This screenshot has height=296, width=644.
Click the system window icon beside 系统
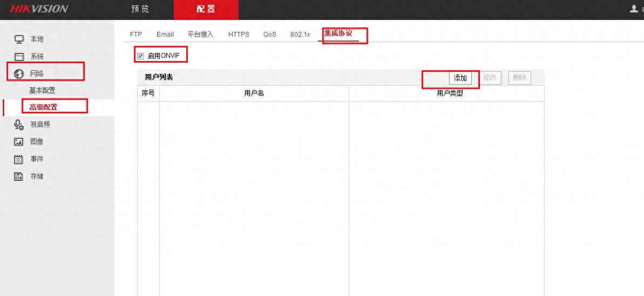pos(19,57)
